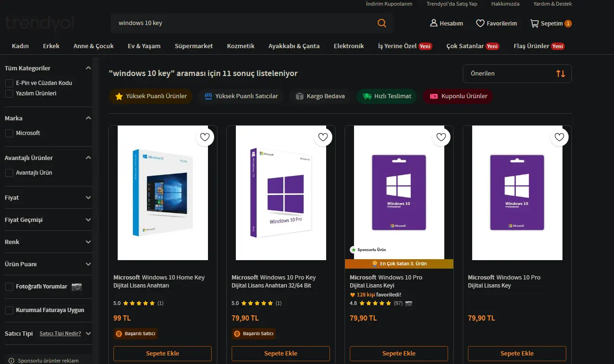Open Yardım & Destek link
Viewport: 614px width, 364px height.
coord(553,4)
